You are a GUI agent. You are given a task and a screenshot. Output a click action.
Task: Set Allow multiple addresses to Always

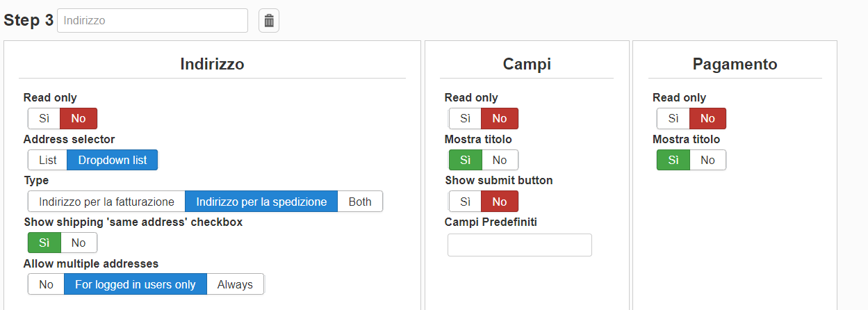tap(235, 284)
